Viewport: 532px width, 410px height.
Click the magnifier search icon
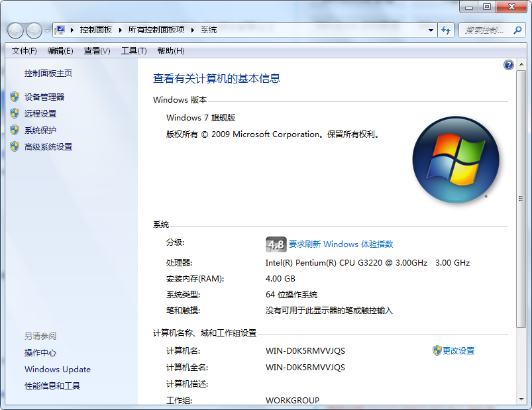517,30
